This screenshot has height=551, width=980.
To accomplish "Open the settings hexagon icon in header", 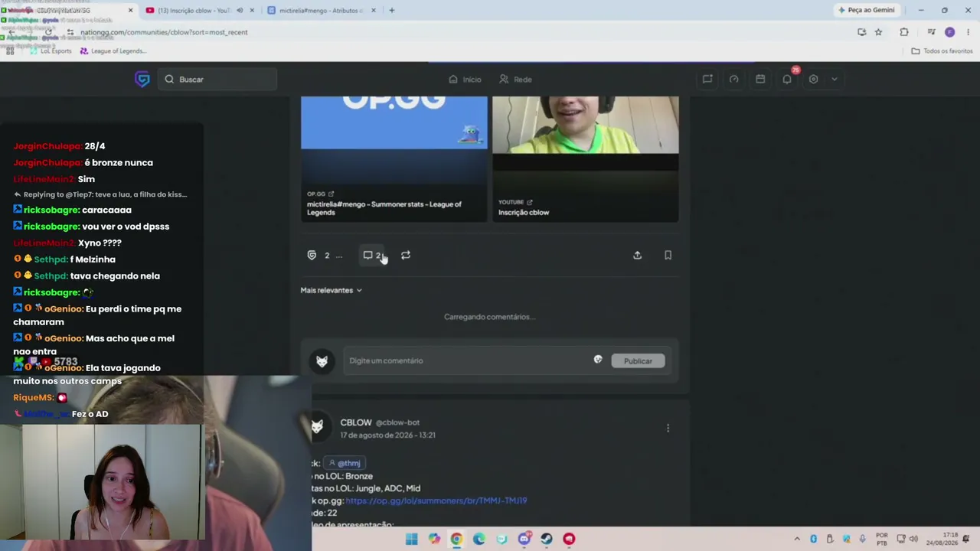I will [813, 79].
